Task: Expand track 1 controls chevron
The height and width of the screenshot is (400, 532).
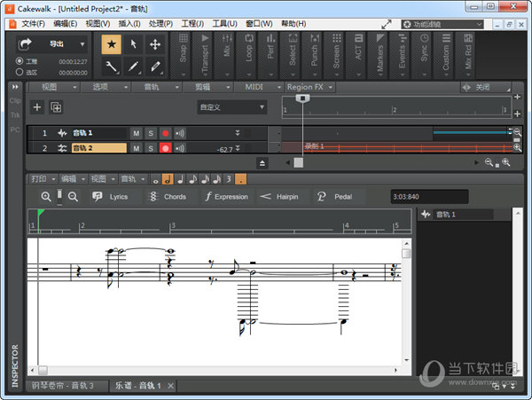Action: pyautogui.click(x=238, y=133)
